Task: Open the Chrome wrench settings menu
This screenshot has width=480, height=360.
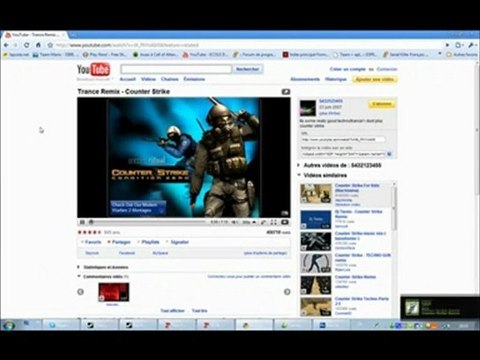Action: pyautogui.click(x=471, y=45)
